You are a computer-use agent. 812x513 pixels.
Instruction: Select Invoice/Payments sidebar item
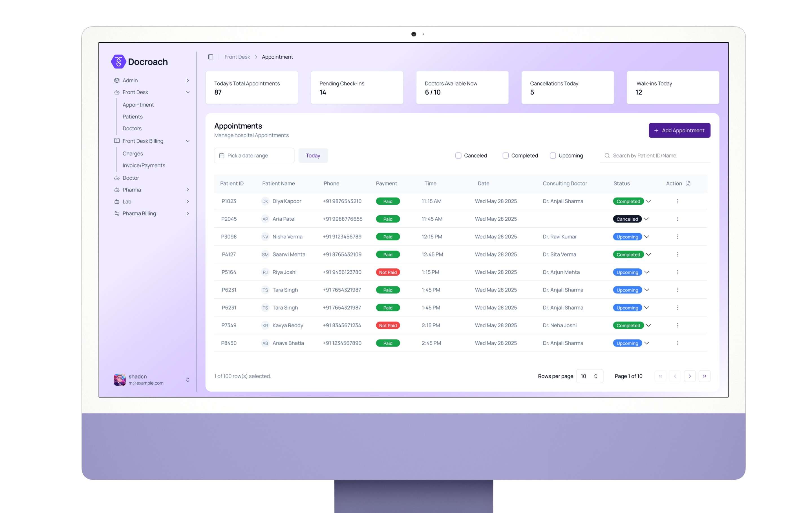click(x=144, y=165)
